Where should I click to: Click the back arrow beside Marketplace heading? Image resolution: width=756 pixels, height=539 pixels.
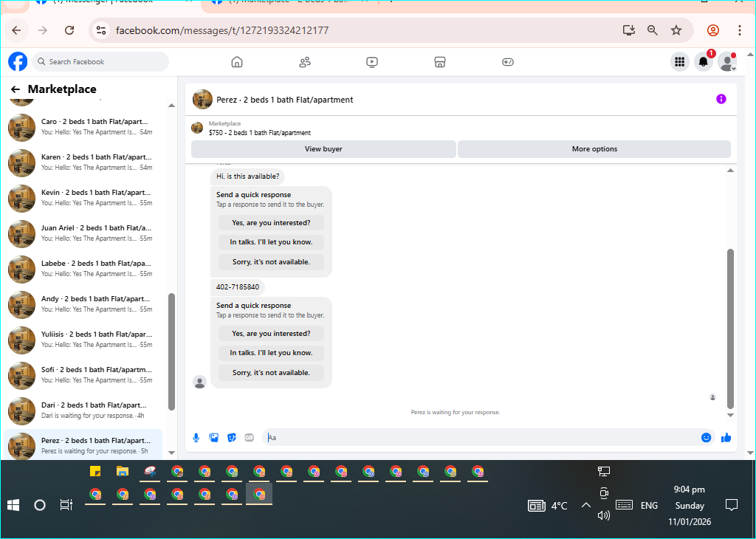[16, 89]
